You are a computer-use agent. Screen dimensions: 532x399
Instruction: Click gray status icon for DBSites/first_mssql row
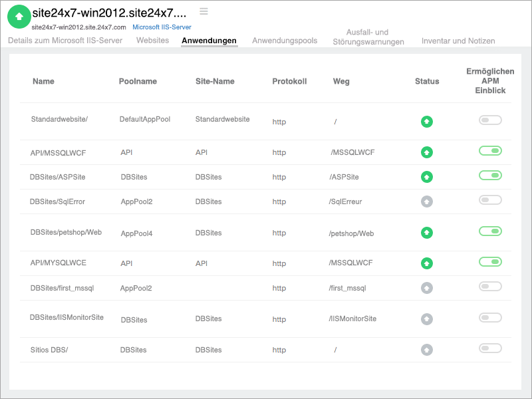tap(427, 288)
